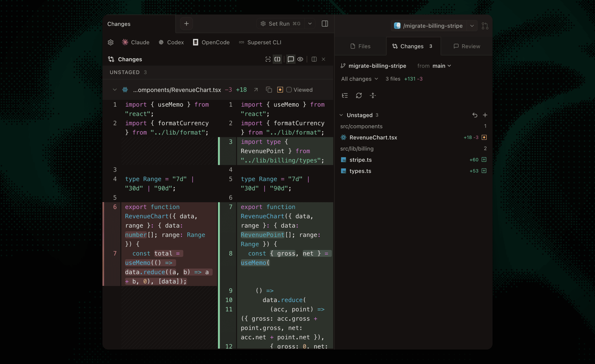Viewport: 595px width, 364px height.
Task: Stage all unstaged changes with plus icon
Action: (x=485, y=115)
